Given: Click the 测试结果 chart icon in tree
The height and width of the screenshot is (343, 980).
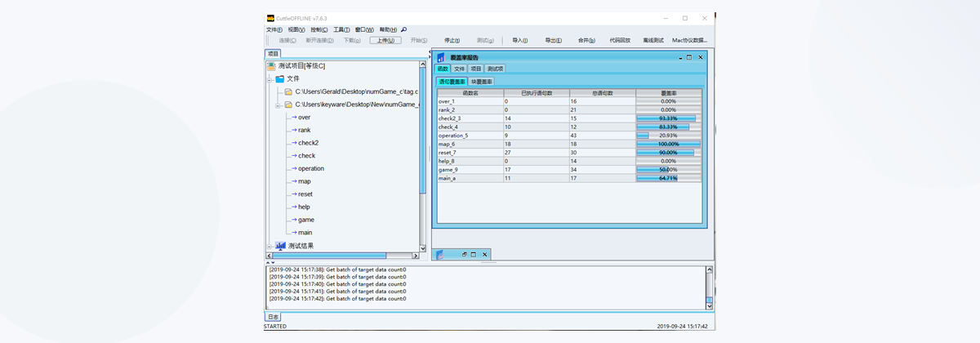Looking at the screenshot, I should click(x=280, y=246).
